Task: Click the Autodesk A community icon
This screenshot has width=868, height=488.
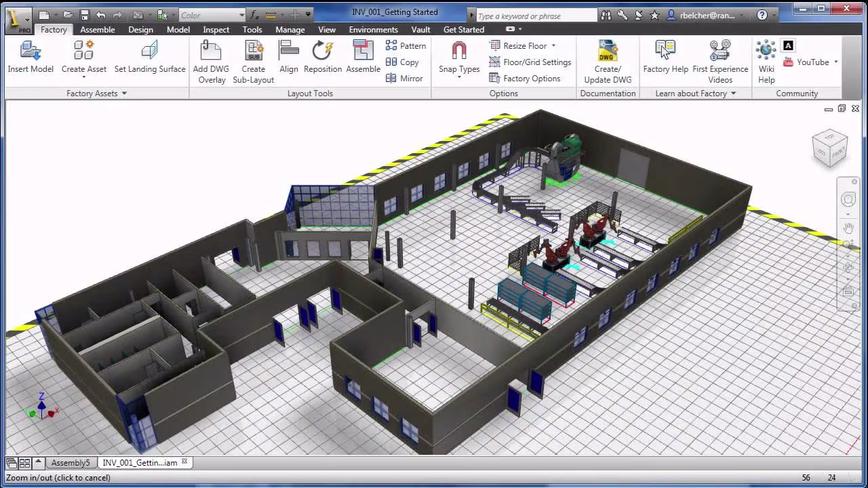Action: [788, 45]
